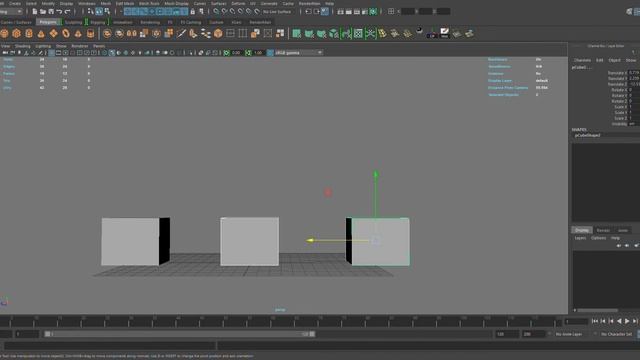The image size is (640, 360).
Task: Click the go to start playback button
Action: (x=595, y=321)
